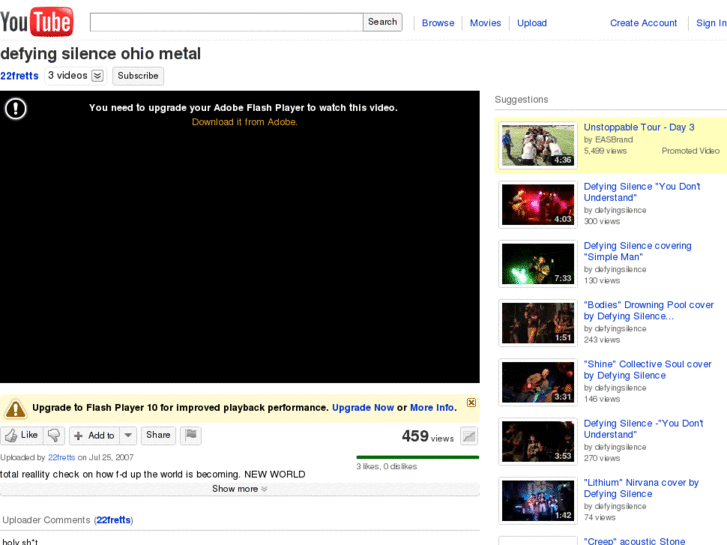Open the Lithium Nirvana cover video thumbnail
727x545 pixels.
click(538, 501)
